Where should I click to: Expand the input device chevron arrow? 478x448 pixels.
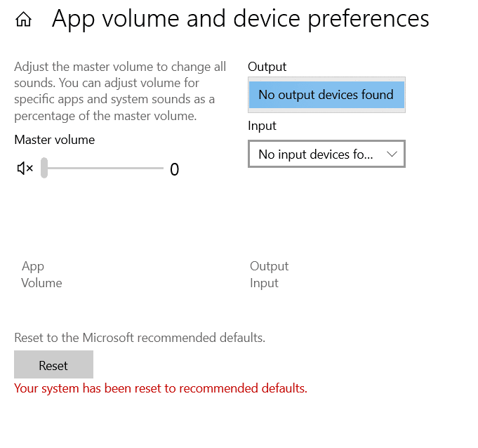coord(392,154)
